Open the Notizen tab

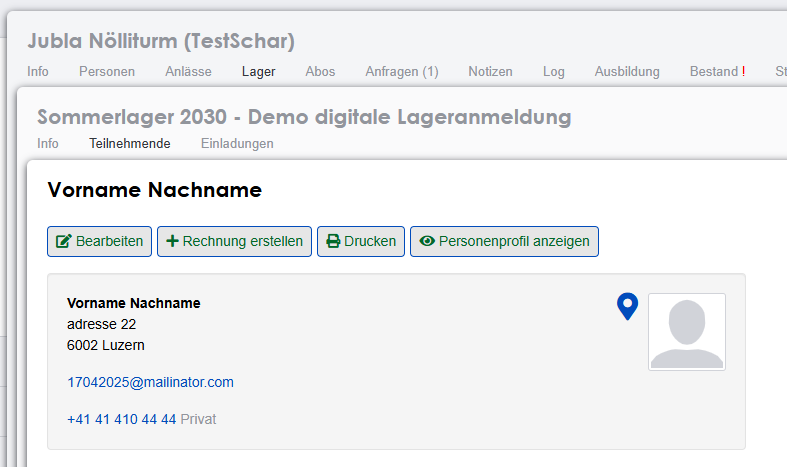coord(490,71)
